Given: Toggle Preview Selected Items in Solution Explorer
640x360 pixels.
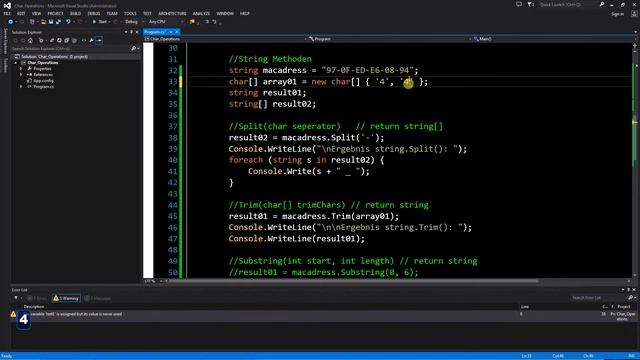Looking at the screenshot, I should [99, 40].
